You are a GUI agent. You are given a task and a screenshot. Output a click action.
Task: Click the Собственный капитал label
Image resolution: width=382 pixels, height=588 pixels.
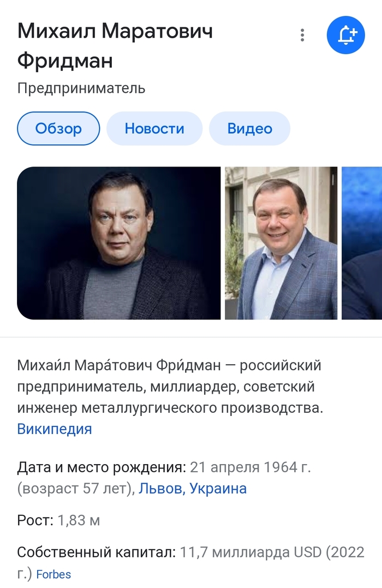coord(96,552)
